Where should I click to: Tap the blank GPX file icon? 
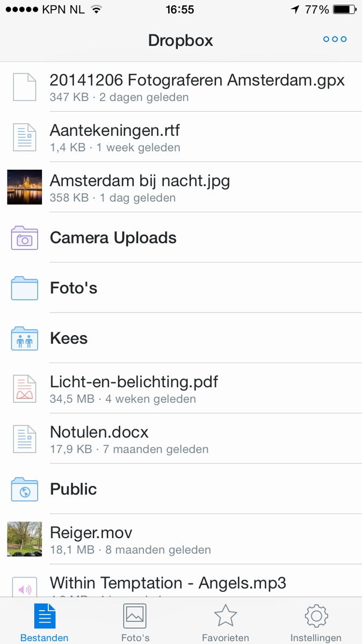[x=24, y=86]
